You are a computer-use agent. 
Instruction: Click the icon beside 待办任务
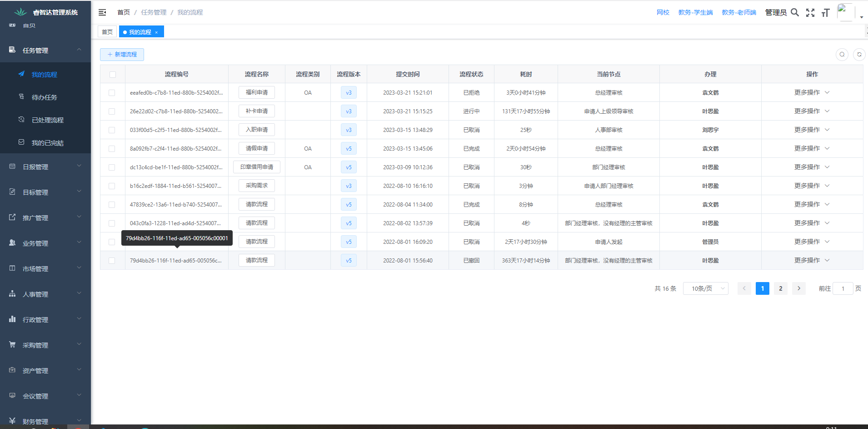21,96
